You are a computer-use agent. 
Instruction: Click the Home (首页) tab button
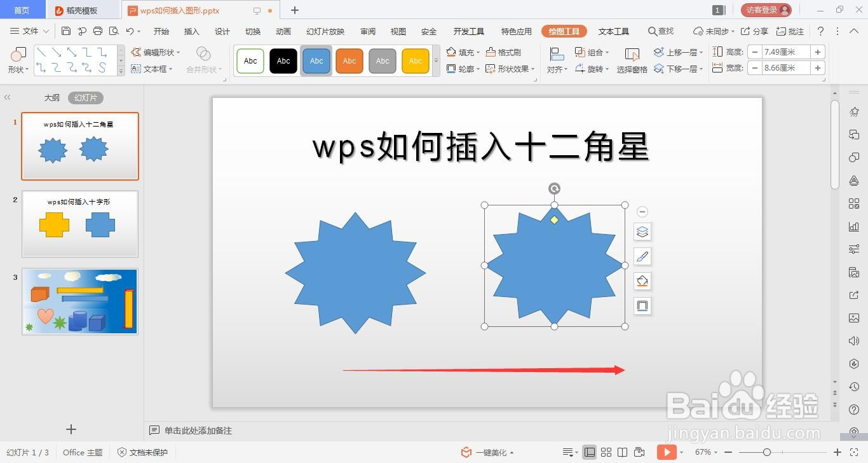click(x=22, y=10)
